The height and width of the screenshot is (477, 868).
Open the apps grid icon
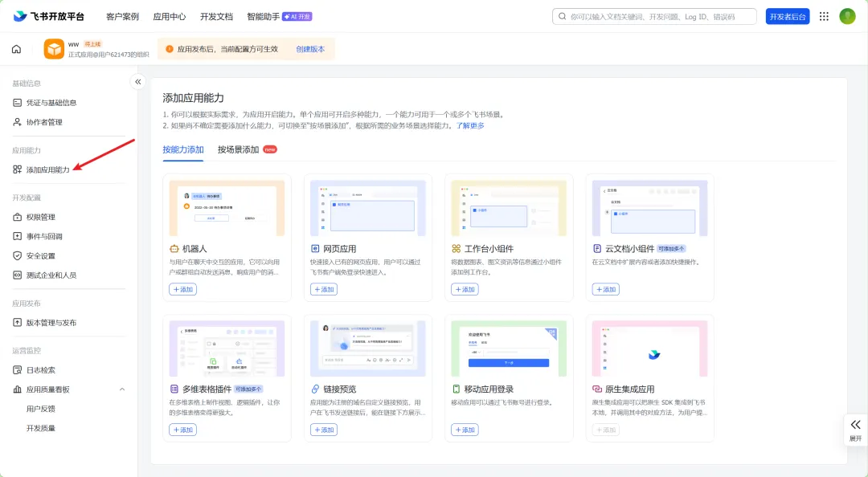(x=824, y=17)
